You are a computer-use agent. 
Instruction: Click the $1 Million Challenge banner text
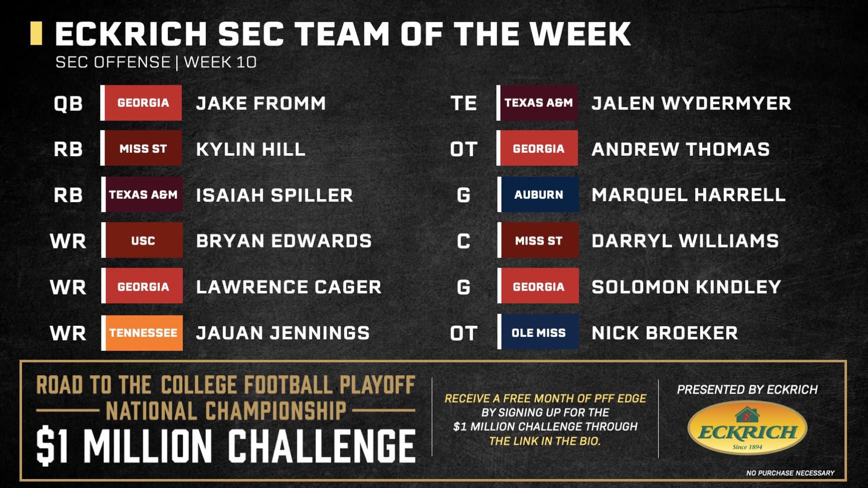pos(226,446)
